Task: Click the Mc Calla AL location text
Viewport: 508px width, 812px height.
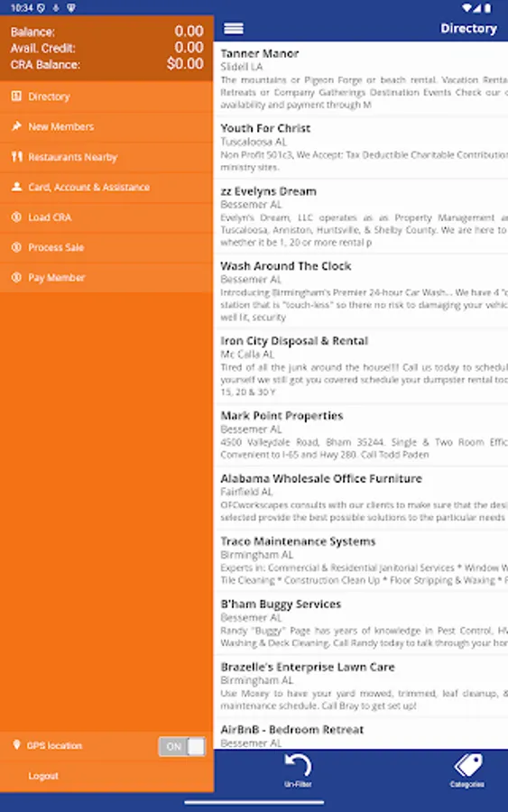Action: 247,355
